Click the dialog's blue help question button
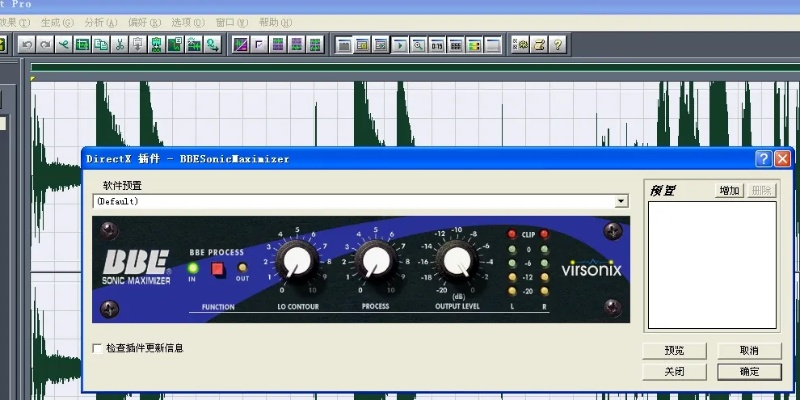 [763, 158]
